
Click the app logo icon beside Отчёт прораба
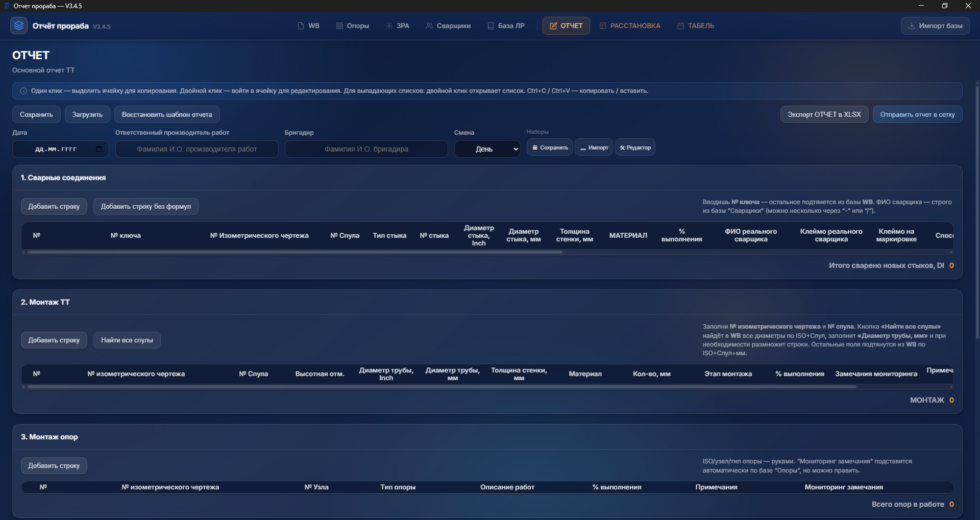click(x=19, y=26)
